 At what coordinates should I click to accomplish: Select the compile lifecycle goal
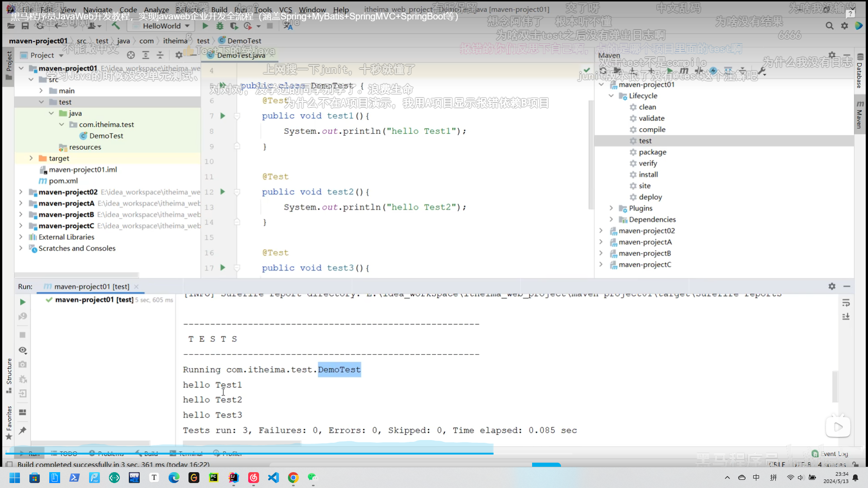tap(652, 129)
